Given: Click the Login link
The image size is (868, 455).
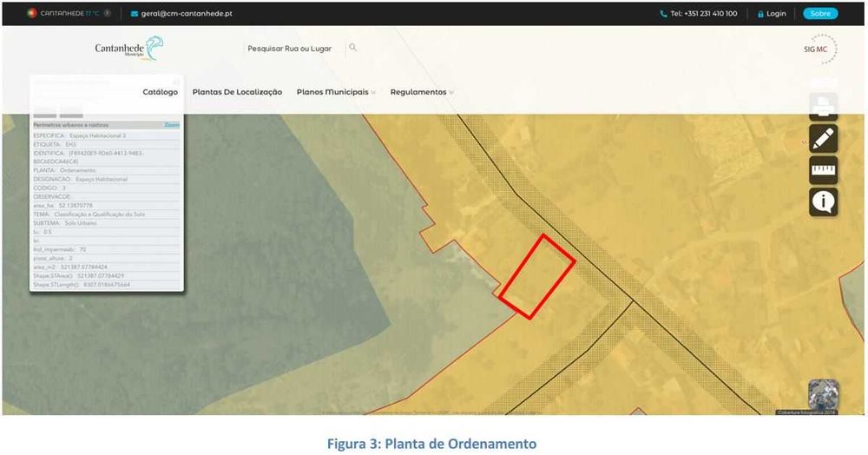Looking at the screenshot, I should click(776, 14).
